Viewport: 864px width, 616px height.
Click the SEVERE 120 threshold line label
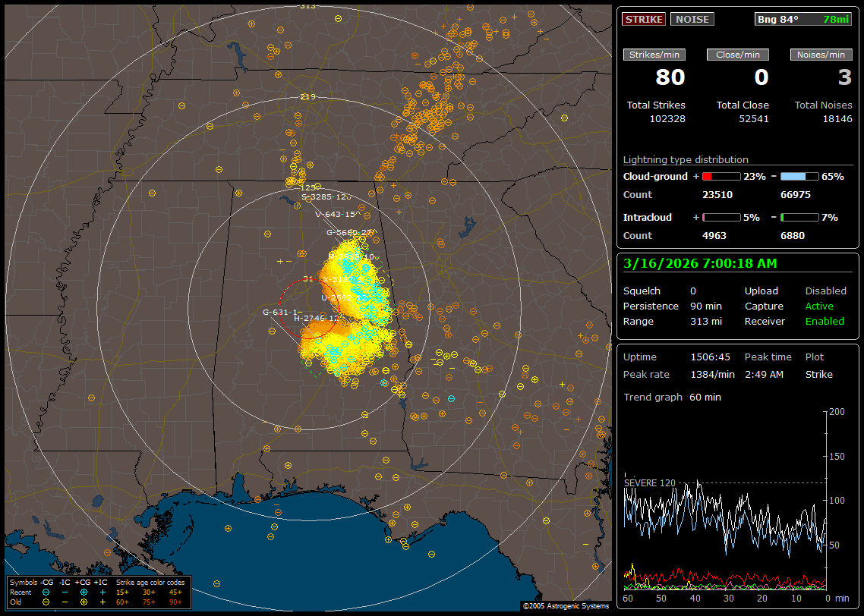tap(649, 482)
